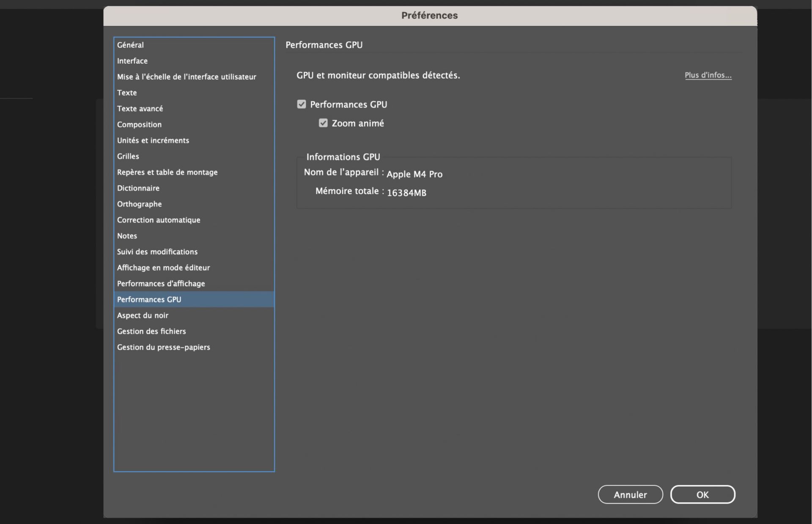Open "Correction automatique" settings
812x524 pixels.
click(159, 220)
